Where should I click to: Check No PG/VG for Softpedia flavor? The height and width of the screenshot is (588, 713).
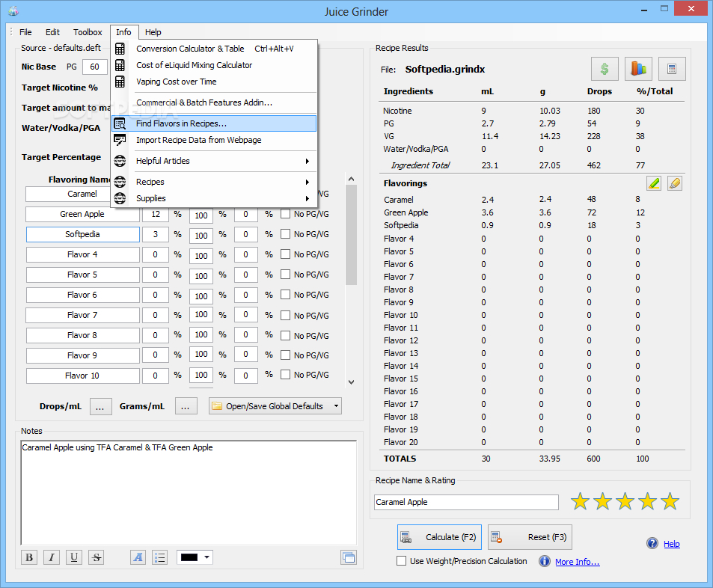286,233
